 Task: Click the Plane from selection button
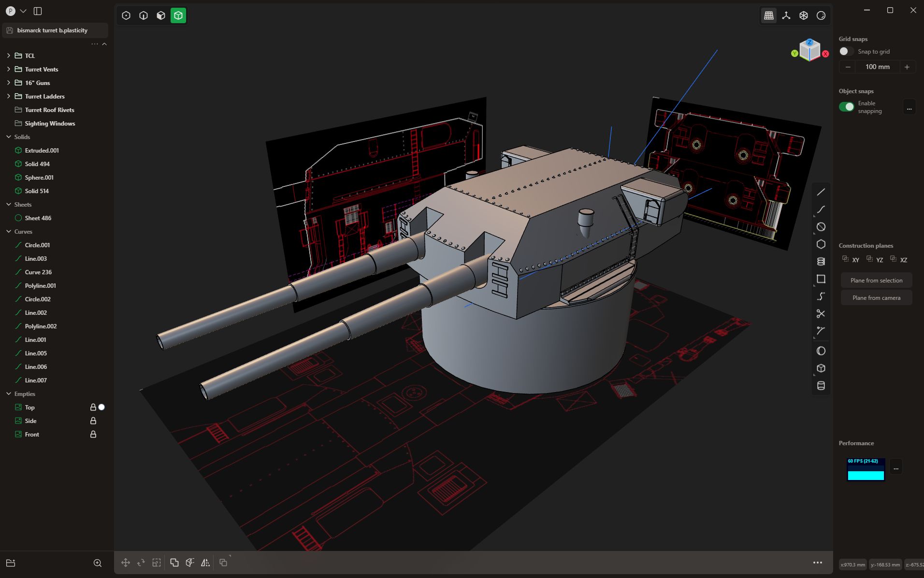click(x=876, y=280)
